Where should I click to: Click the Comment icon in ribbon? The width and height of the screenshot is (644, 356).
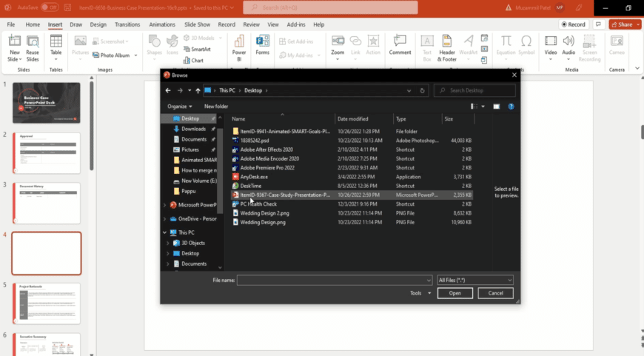[400, 44]
